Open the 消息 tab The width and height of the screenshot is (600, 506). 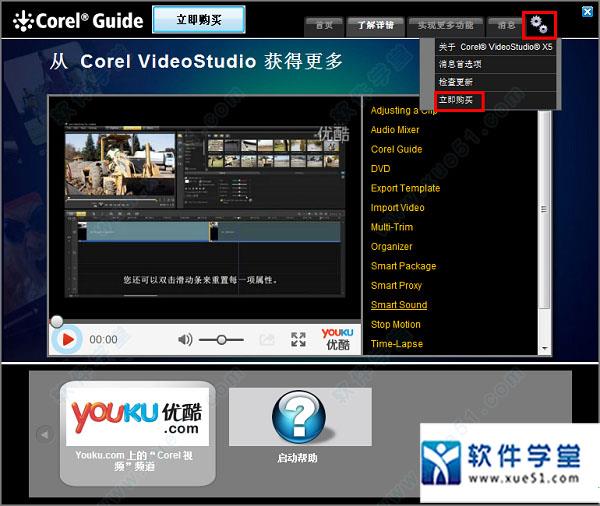click(507, 25)
